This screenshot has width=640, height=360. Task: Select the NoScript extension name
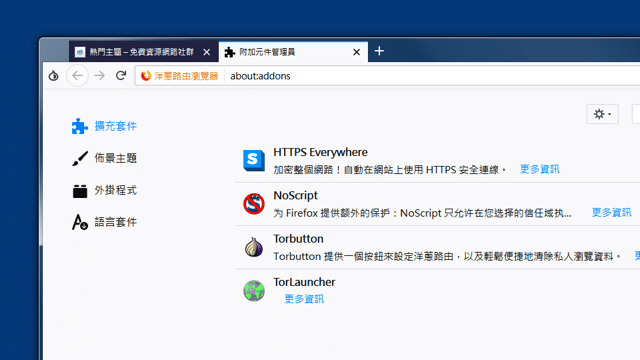pyautogui.click(x=296, y=196)
